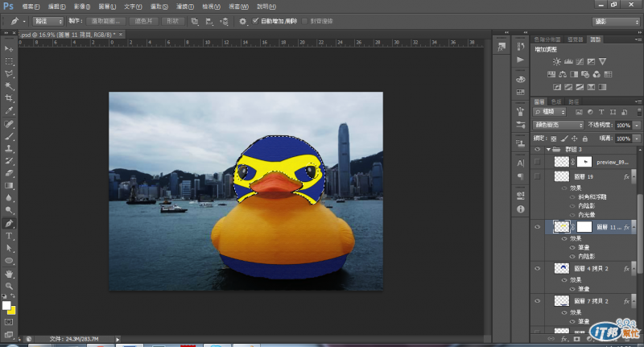Select the History Brush tool
This screenshot has height=347, width=644.
(x=9, y=161)
